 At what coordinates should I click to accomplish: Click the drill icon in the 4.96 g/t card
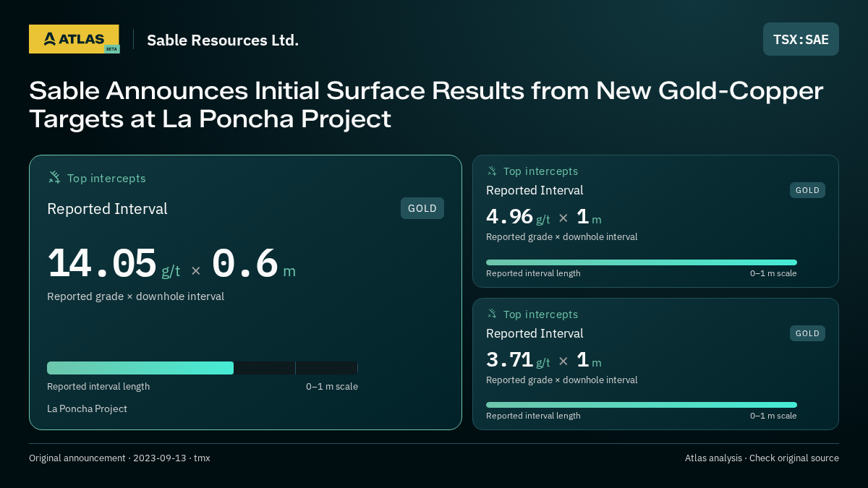point(492,171)
